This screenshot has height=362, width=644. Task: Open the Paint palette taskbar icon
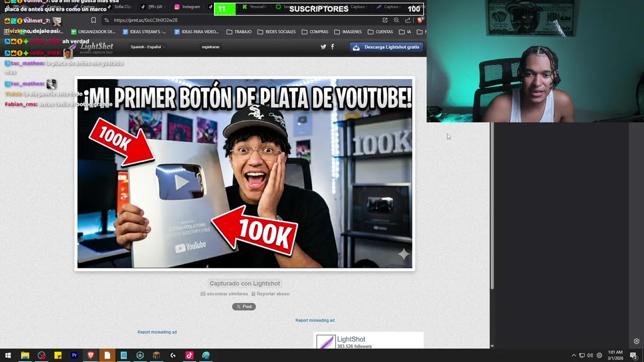(206, 355)
